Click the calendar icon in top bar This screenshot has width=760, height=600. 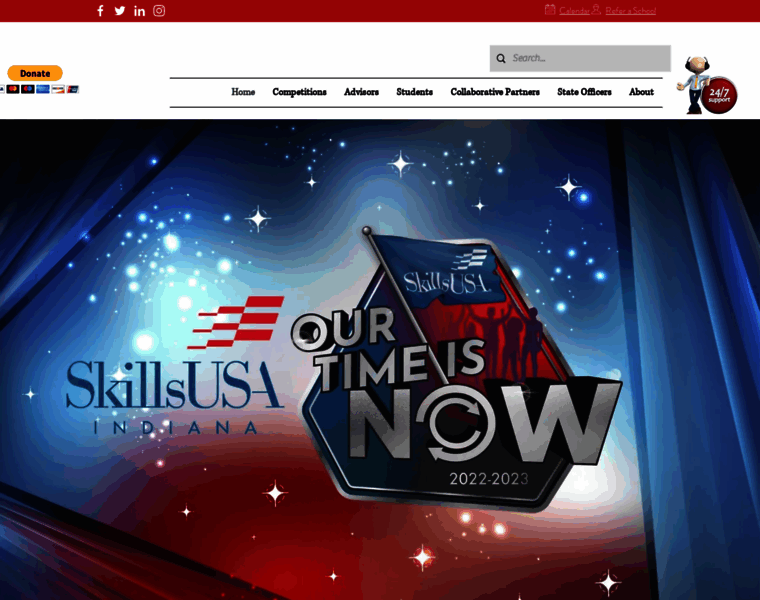pos(550,9)
